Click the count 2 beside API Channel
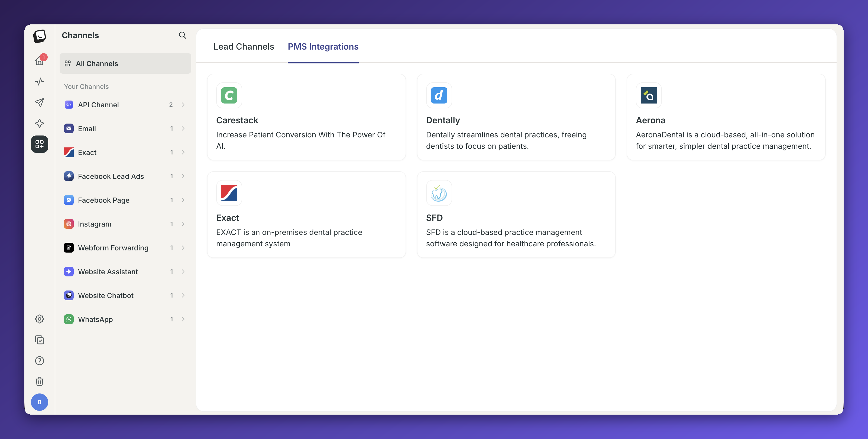868x439 pixels. (x=171, y=105)
